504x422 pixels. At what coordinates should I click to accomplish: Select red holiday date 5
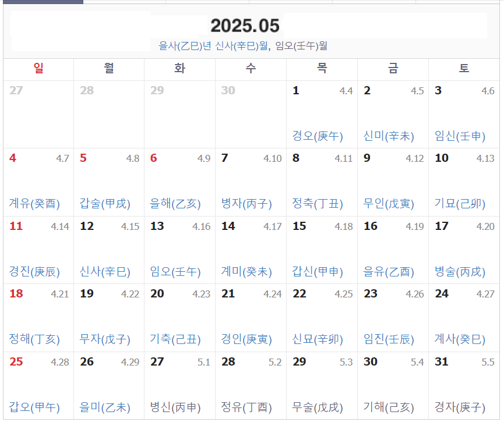(x=83, y=158)
